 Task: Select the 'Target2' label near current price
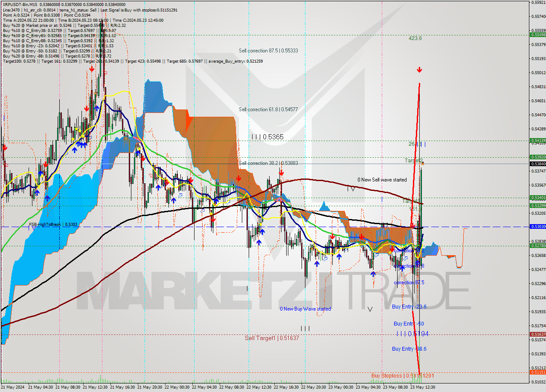click(x=413, y=160)
